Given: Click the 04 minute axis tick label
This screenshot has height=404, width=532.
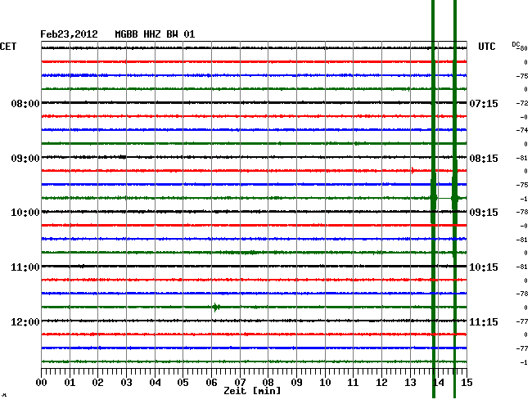Looking at the screenshot, I should (155, 383).
